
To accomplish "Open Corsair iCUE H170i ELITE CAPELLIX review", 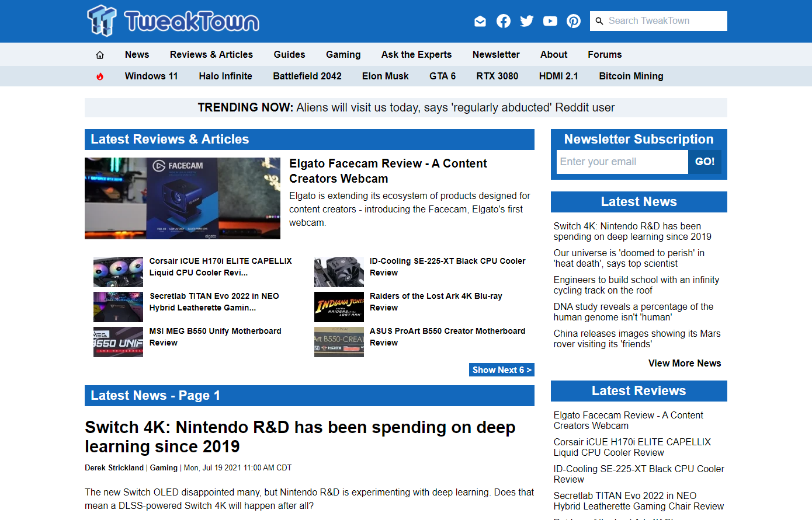I will [220, 267].
